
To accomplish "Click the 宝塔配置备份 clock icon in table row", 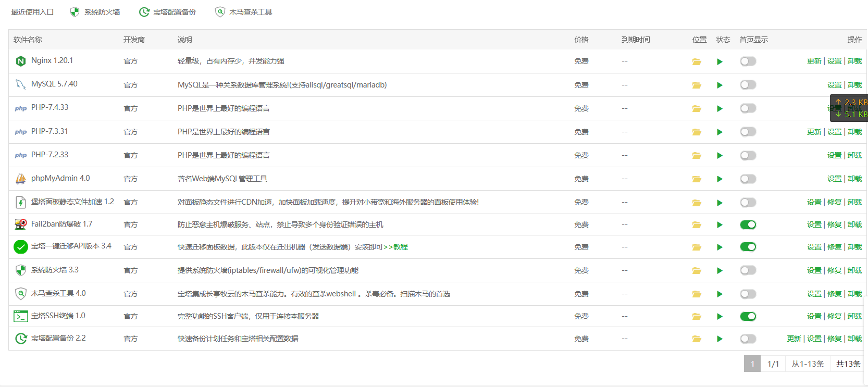I will (x=20, y=339).
